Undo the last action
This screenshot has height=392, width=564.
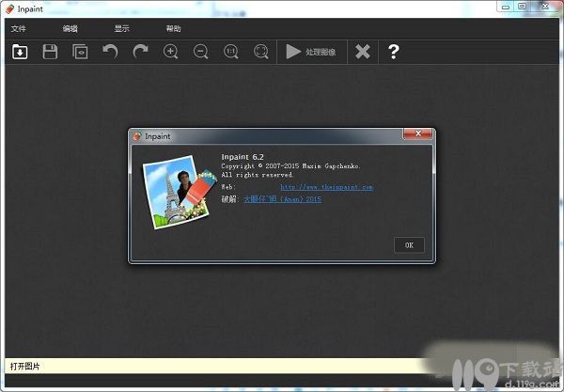coord(110,52)
